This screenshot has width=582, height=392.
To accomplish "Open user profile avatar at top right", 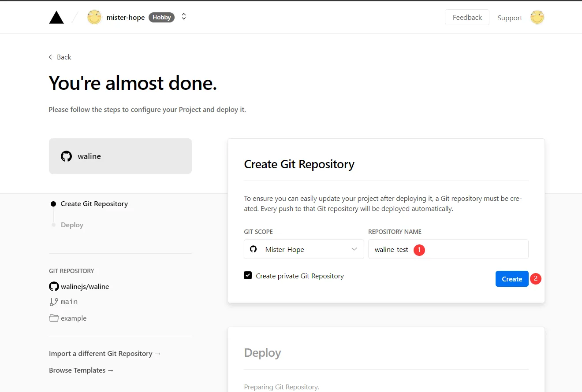I will pos(537,18).
